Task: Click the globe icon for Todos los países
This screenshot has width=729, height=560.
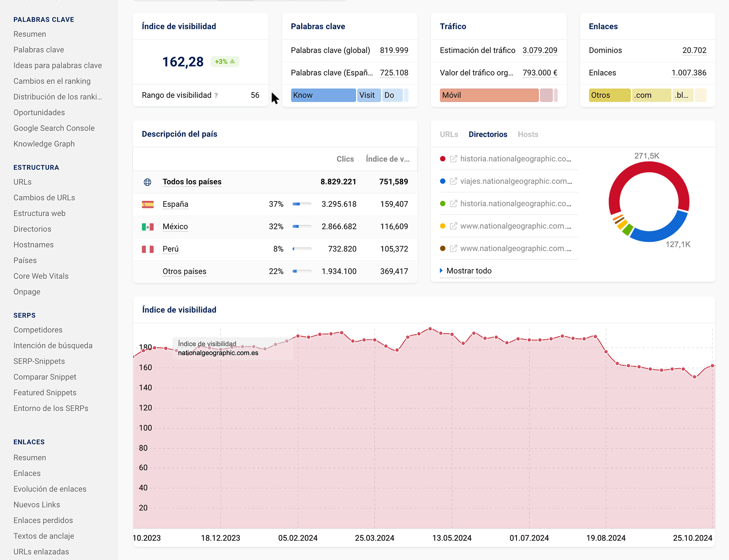Action: pos(147,182)
